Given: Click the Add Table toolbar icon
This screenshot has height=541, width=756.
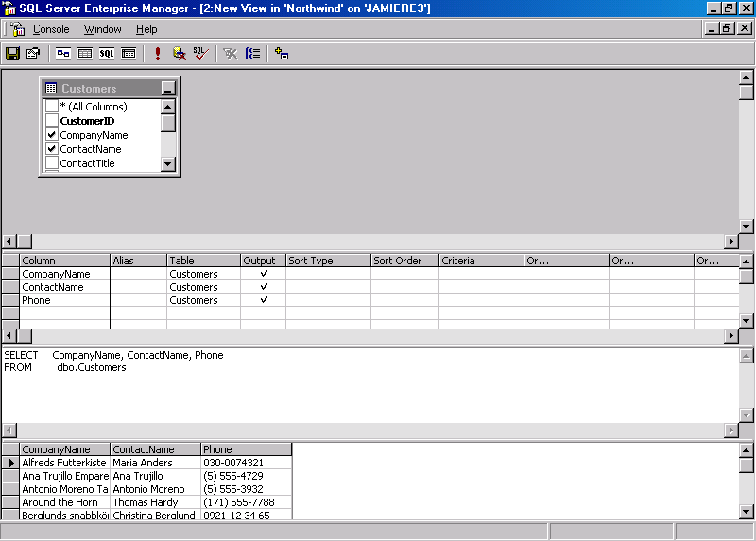Looking at the screenshot, I should pos(282,54).
